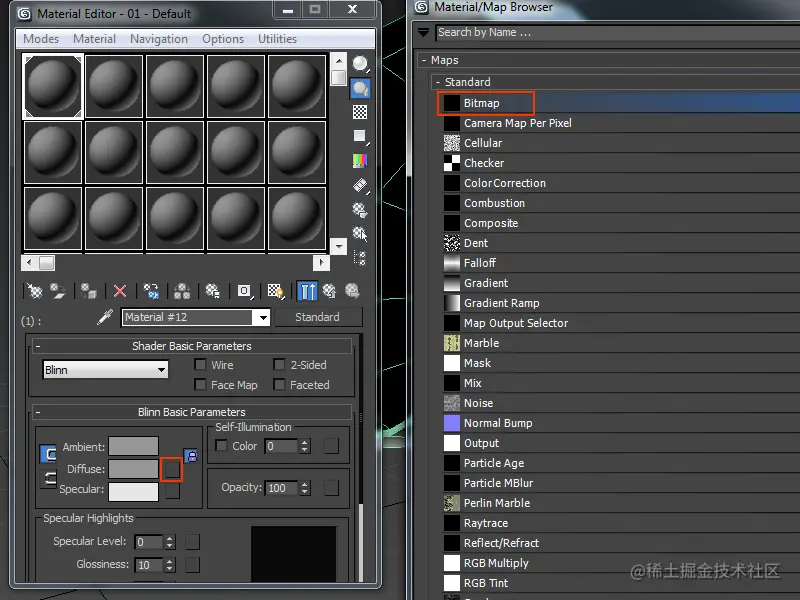Click the Specular map button
This screenshot has width=800, height=600.
pos(172,490)
